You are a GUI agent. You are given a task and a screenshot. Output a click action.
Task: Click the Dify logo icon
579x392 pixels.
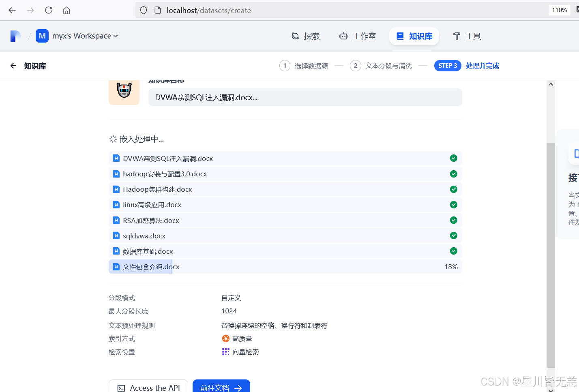tap(15, 36)
